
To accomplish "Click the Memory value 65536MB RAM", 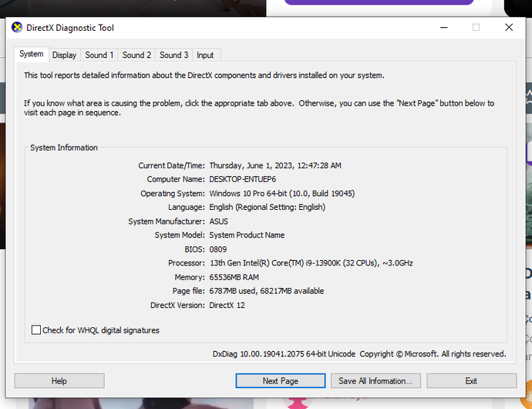I will tap(234, 278).
